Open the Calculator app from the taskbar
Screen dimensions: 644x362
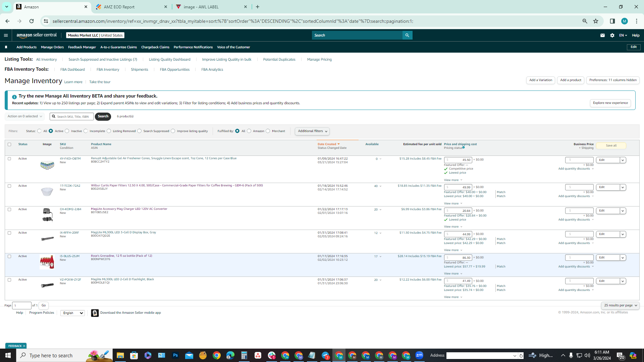244,355
